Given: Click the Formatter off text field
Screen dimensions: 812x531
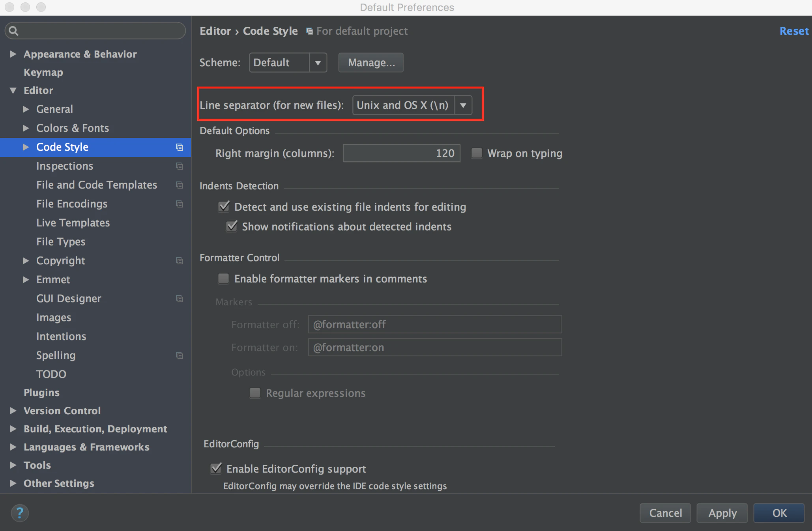Looking at the screenshot, I should pyautogui.click(x=435, y=324).
